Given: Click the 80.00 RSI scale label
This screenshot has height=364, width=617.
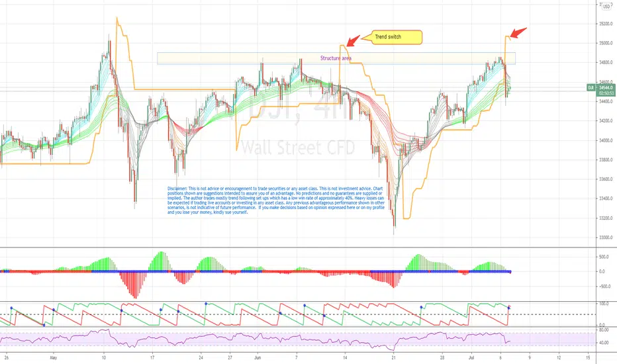Looking at the screenshot, I should [604, 330].
